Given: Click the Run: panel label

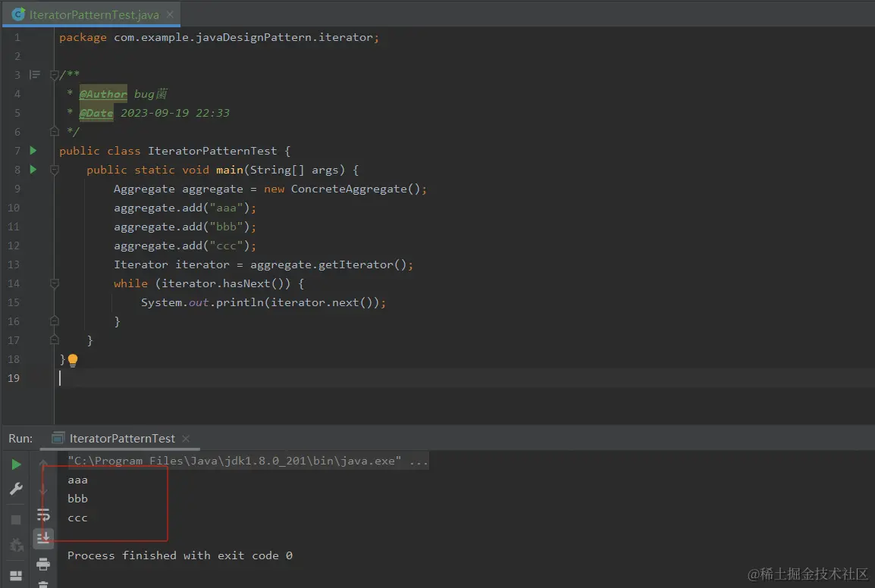Looking at the screenshot, I should pos(20,439).
